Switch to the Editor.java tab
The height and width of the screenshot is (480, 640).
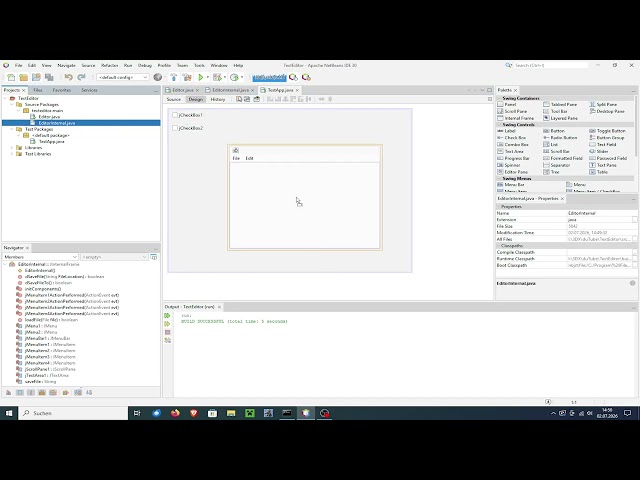tap(182, 90)
